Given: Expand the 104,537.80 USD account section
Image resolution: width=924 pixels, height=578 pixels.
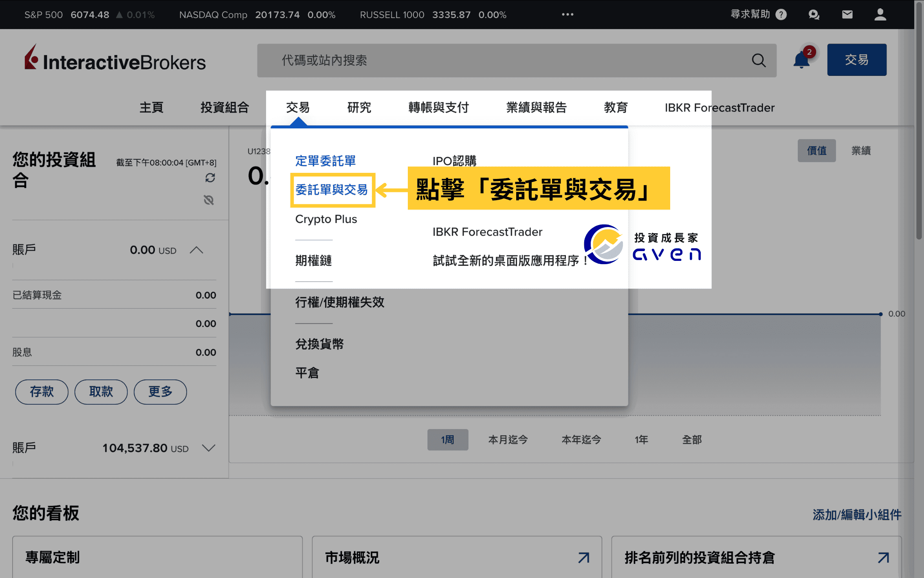Looking at the screenshot, I should [209, 448].
